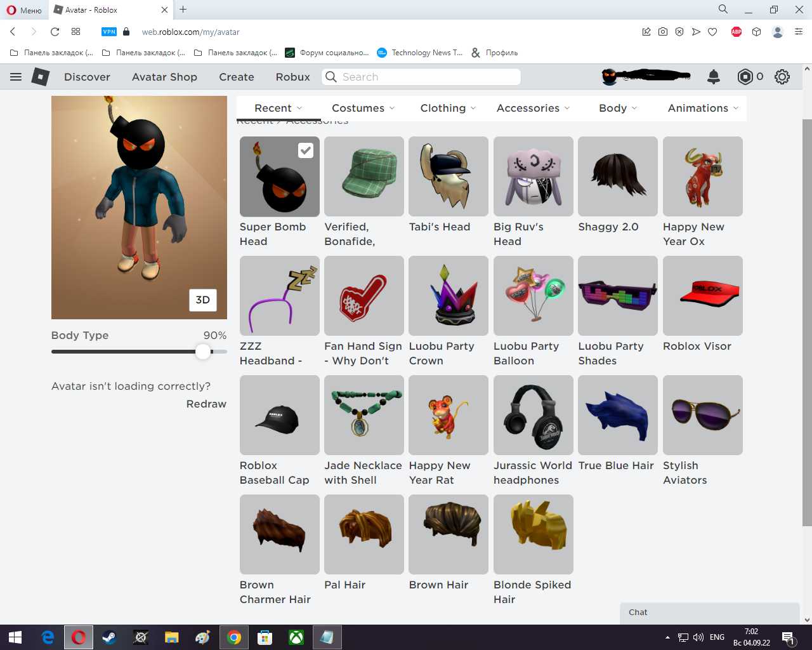Image resolution: width=812 pixels, height=650 pixels.
Task: Equip the ZZZ Headband thumbnail
Action: pyautogui.click(x=280, y=296)
